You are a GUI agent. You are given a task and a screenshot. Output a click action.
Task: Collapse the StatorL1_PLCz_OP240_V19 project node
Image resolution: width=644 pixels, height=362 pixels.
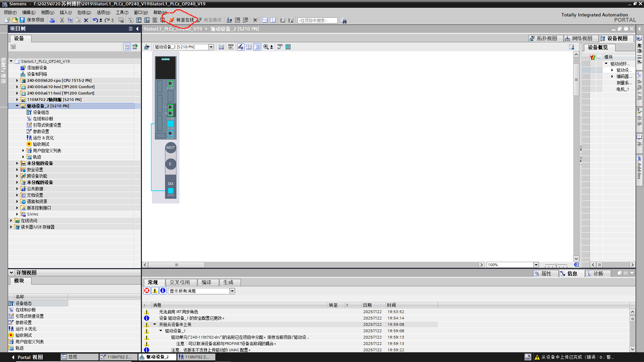11,61
